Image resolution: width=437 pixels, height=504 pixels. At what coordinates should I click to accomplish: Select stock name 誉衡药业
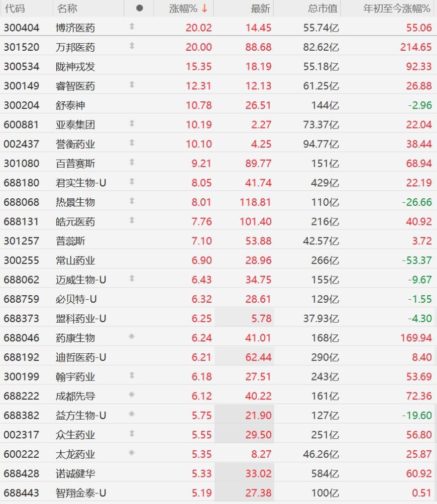(x=75, y=144)
